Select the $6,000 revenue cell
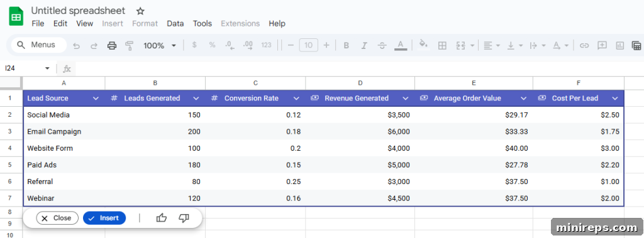This screenshot has height=238, width=644. pyautogui.click(x=360, y=132)
